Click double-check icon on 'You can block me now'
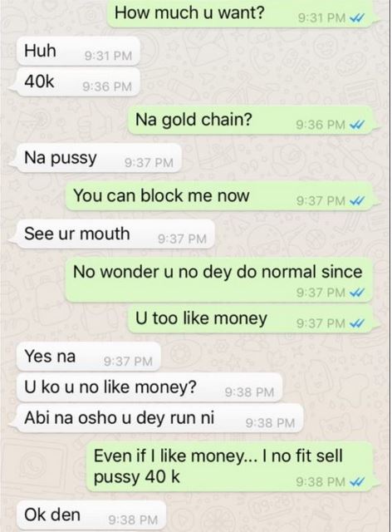The height and width of the screenshot is (532, 392). 356,201
